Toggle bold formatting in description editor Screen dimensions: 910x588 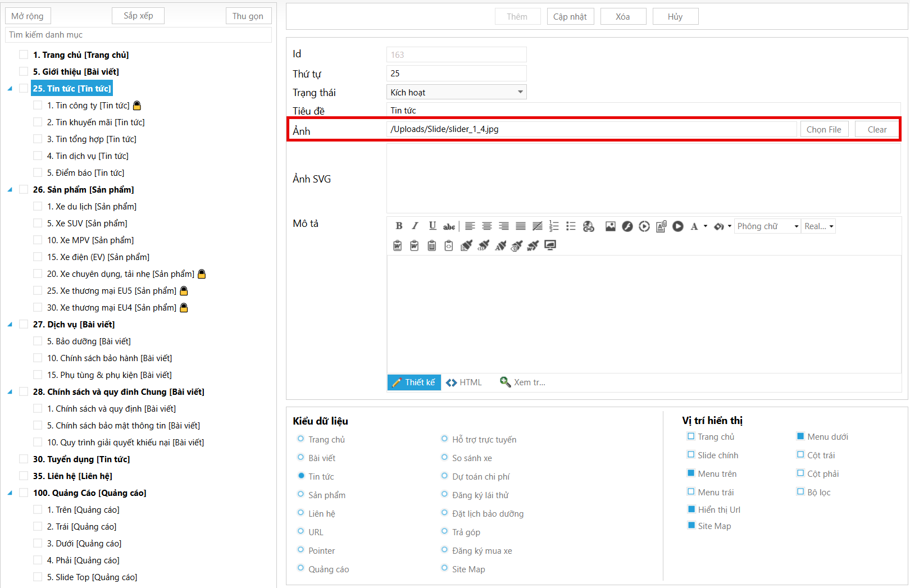(399, 226)
